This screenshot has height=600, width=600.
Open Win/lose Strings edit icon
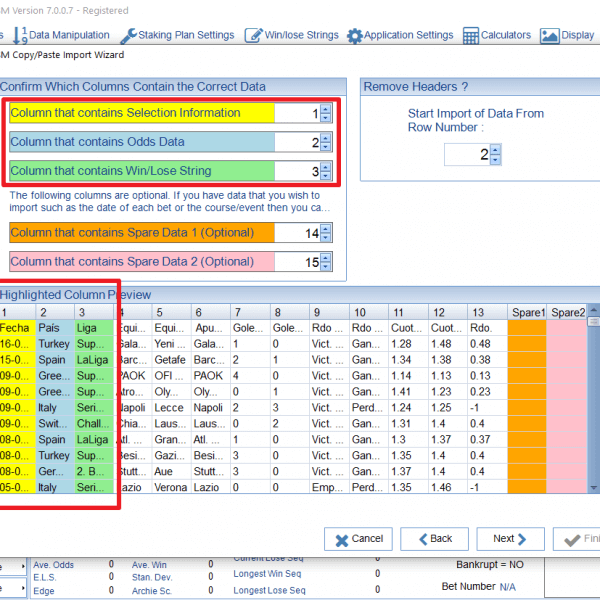254,35
